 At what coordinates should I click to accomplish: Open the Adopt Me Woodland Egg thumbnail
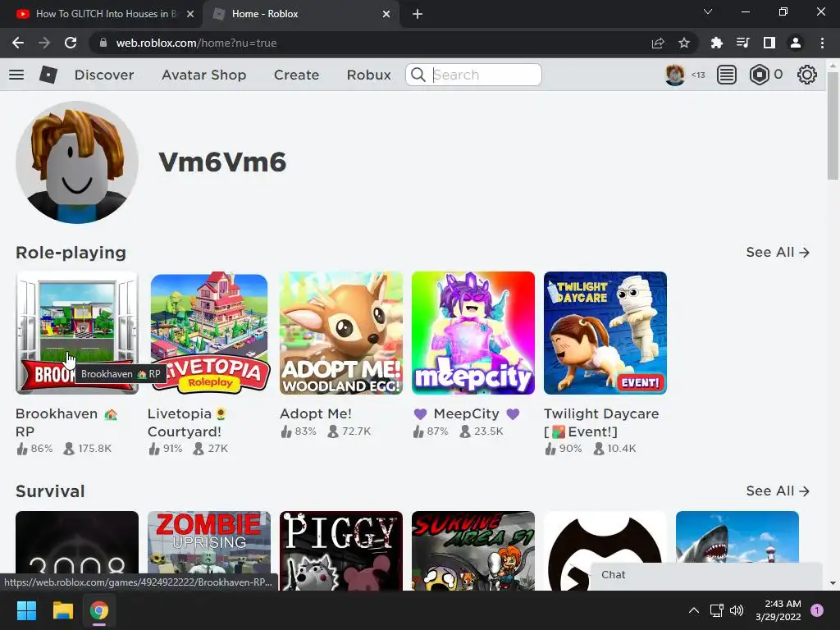click(341, 333)
